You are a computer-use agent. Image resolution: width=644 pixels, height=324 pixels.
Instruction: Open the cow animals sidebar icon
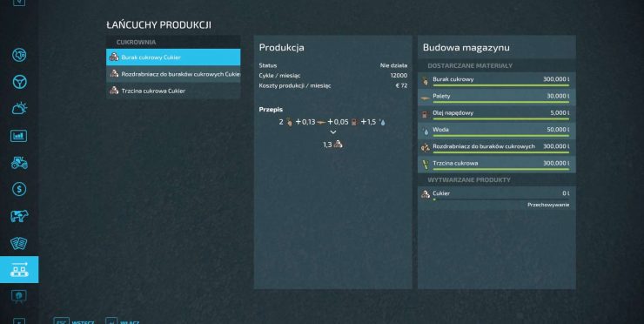click(x=19, y=216)
